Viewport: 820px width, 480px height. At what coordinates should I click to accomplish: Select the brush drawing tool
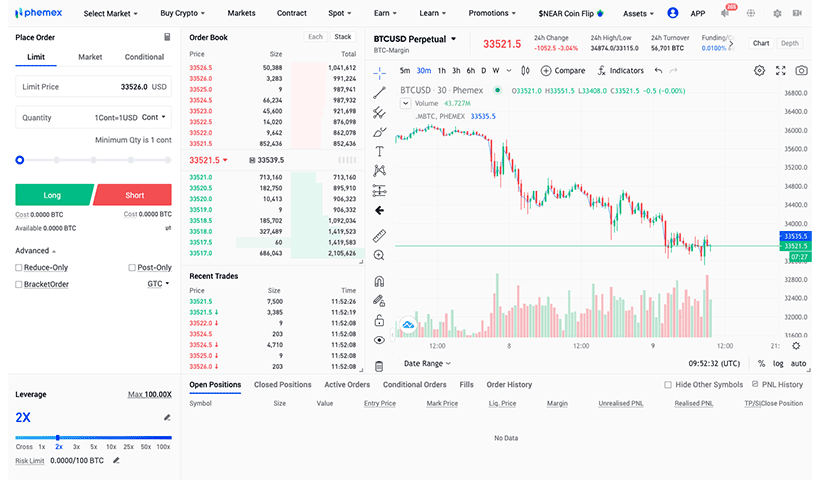pos(380,132)
